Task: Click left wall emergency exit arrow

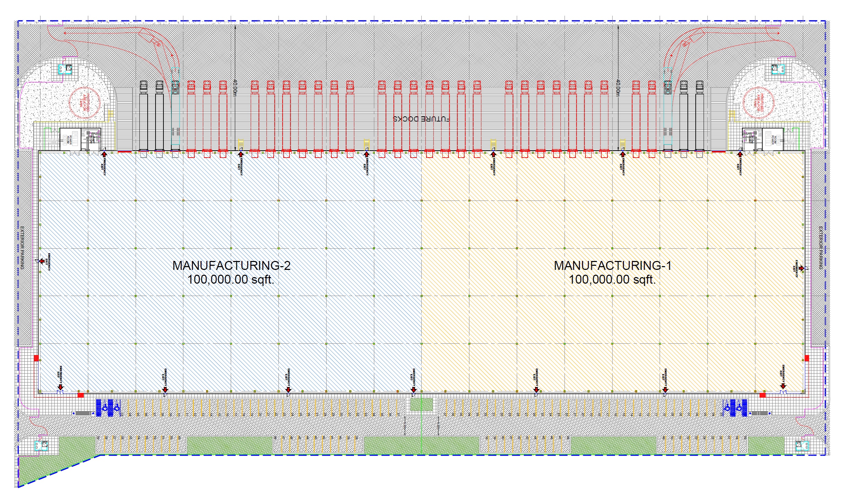Action: point(42,262)
